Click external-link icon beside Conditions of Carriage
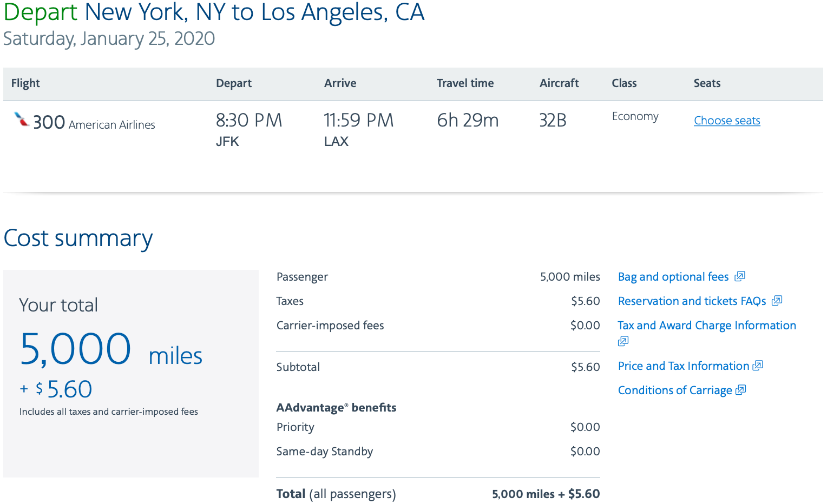827x504 pixels. [741, 390]
